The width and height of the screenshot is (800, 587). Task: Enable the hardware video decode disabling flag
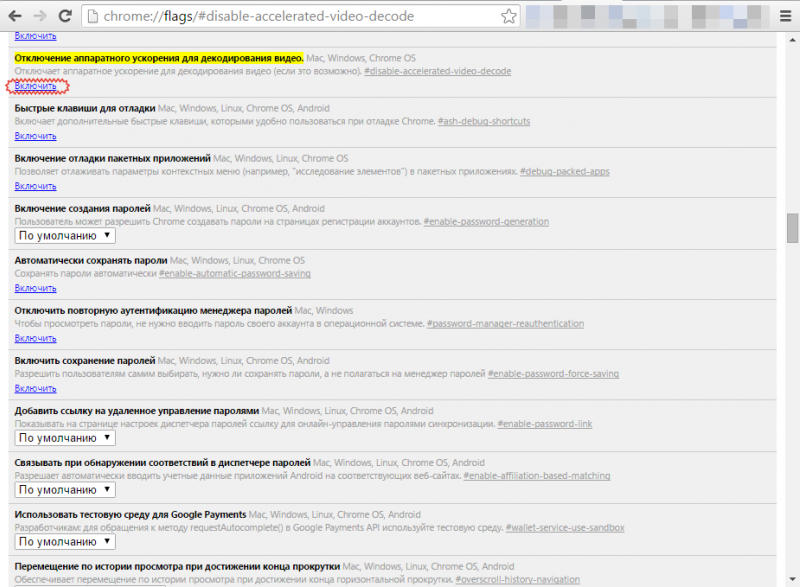coord(36,86)
